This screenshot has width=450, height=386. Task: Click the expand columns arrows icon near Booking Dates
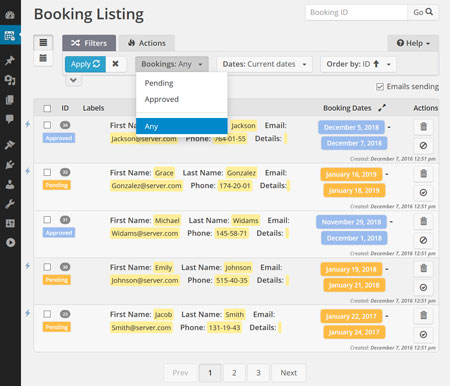click(x=382, y=108)
